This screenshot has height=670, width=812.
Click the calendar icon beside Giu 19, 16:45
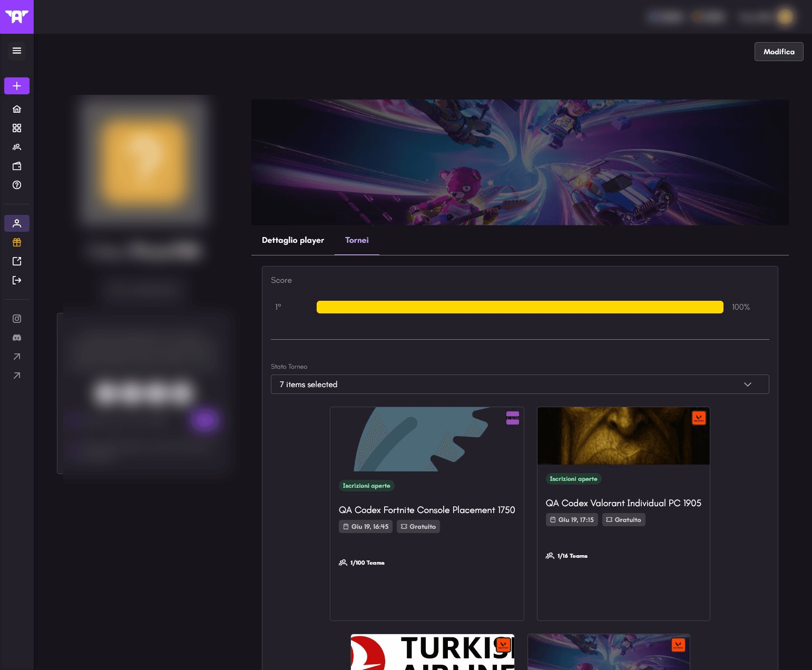click(x=346, y=527)
